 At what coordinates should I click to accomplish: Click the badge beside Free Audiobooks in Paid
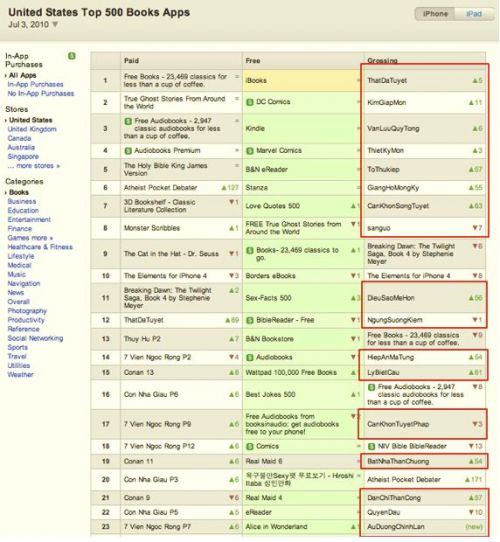pos(128,121)
